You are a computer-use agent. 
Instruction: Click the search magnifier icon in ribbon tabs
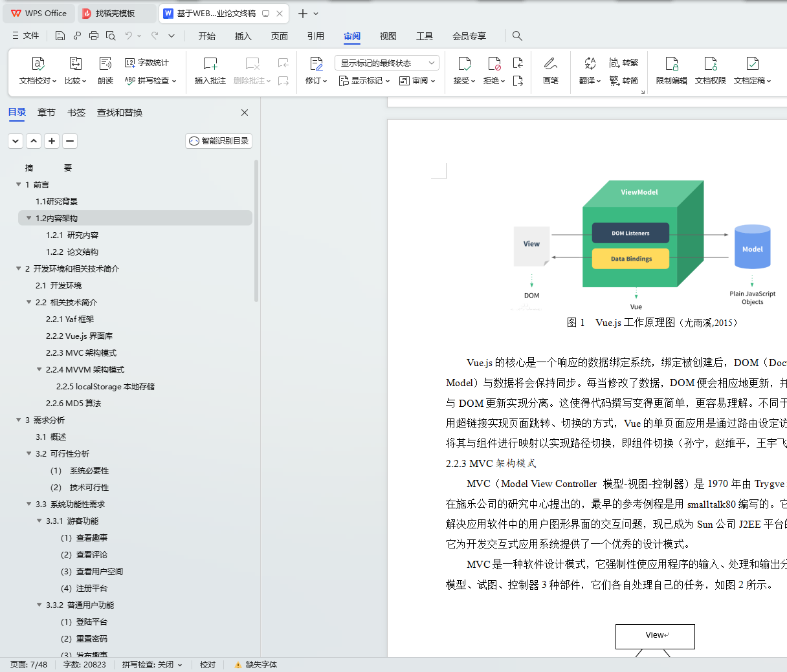point(517,36)
